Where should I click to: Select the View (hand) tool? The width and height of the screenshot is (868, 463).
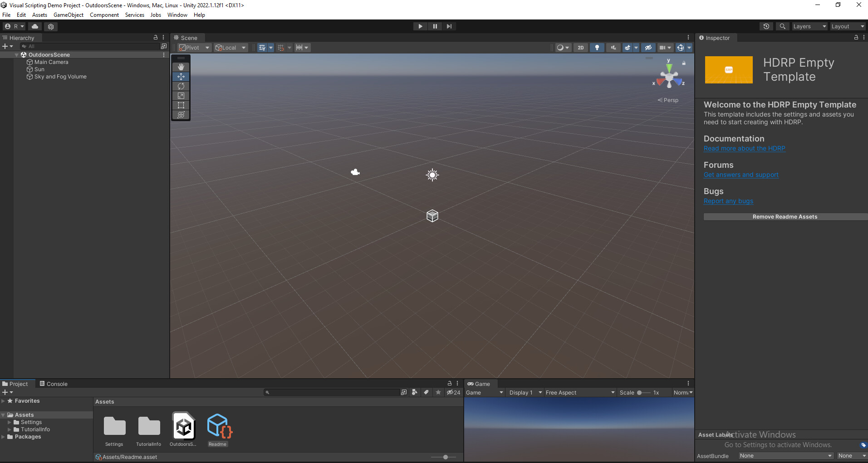(181, 67)
